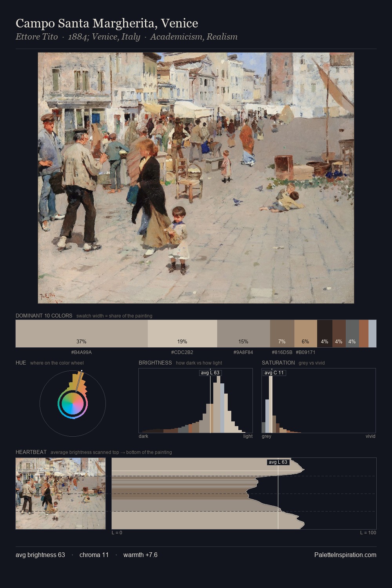Click the near-black 4% swatch

[x=325, y=334]
